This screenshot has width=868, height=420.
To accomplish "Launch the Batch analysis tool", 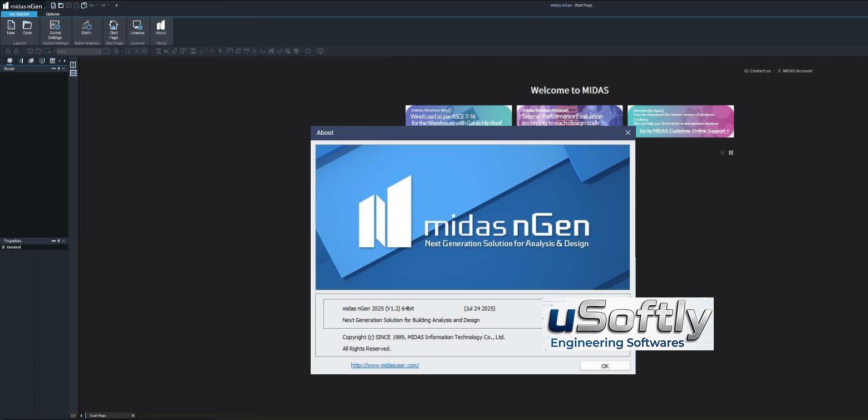I will (86, 28).
